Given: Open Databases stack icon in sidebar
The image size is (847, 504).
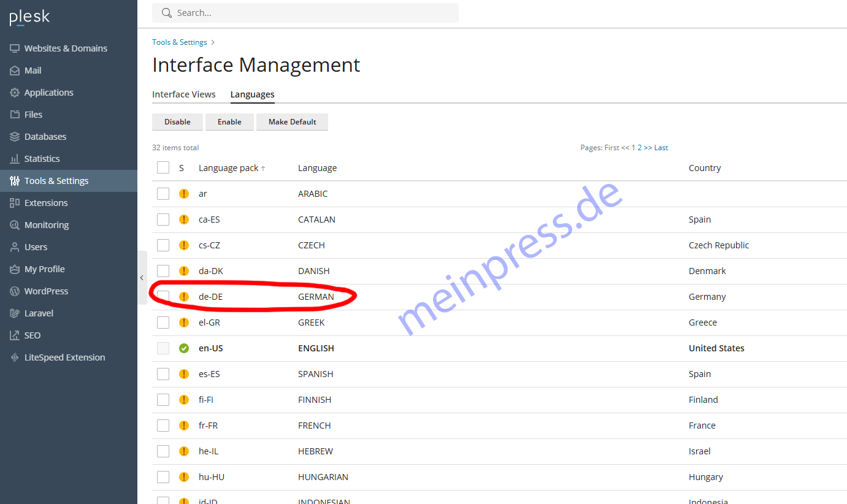Looking at the screenshot, I should (x=15, y=137).
